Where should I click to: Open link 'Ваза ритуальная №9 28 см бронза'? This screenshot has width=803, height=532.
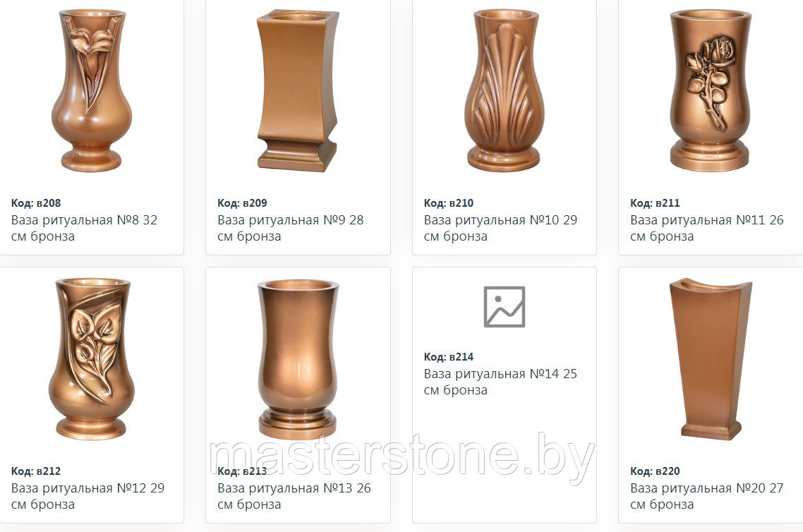(x=291, y=228)
